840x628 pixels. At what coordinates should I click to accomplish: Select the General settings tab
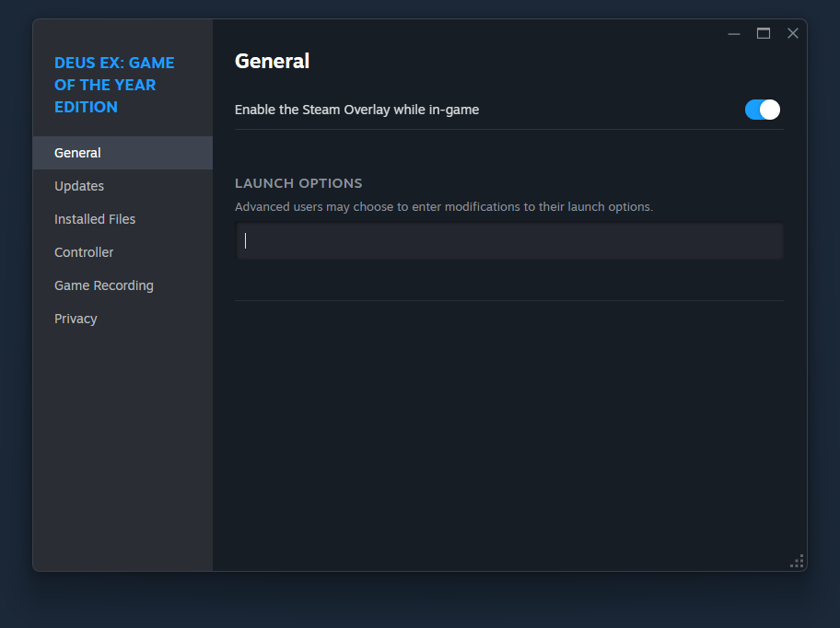[x=122, y=153]
